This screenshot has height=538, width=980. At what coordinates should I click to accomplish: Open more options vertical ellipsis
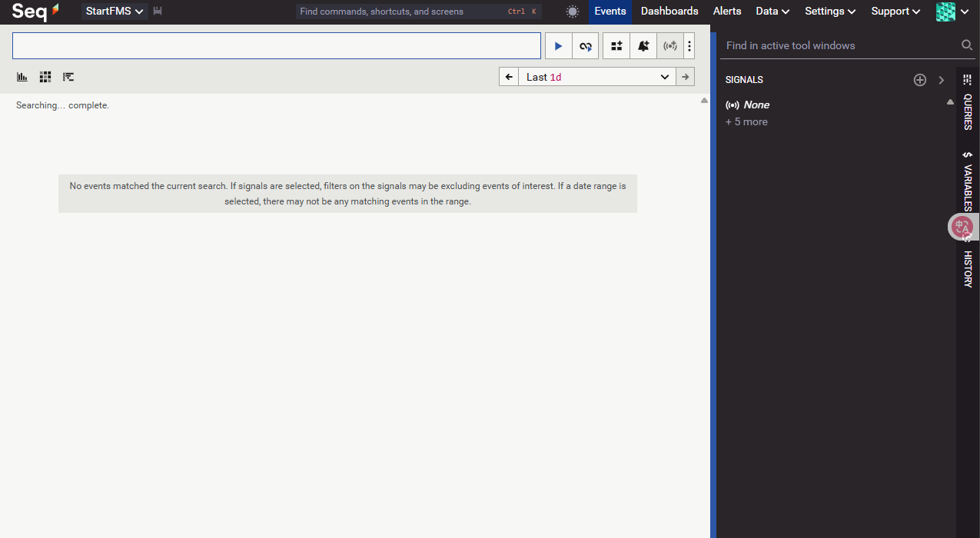click(689, 46)
